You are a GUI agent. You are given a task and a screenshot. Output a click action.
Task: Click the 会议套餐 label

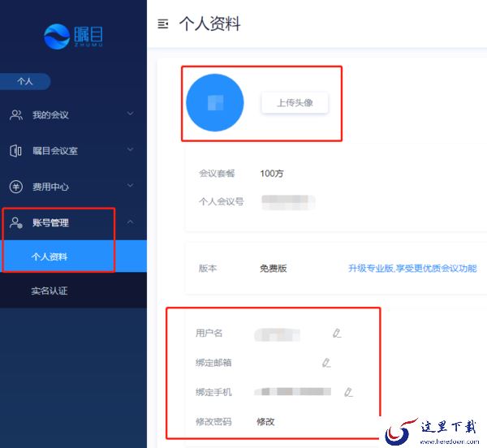[x=217, y=173]
